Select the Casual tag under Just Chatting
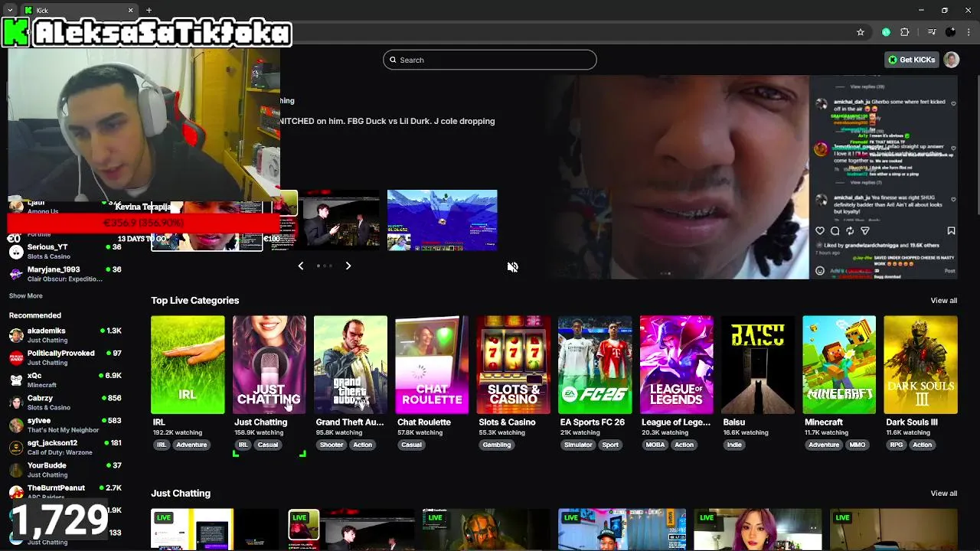This screenshot has height=551, width=980. pyautogui.click(x=268, y=445)
